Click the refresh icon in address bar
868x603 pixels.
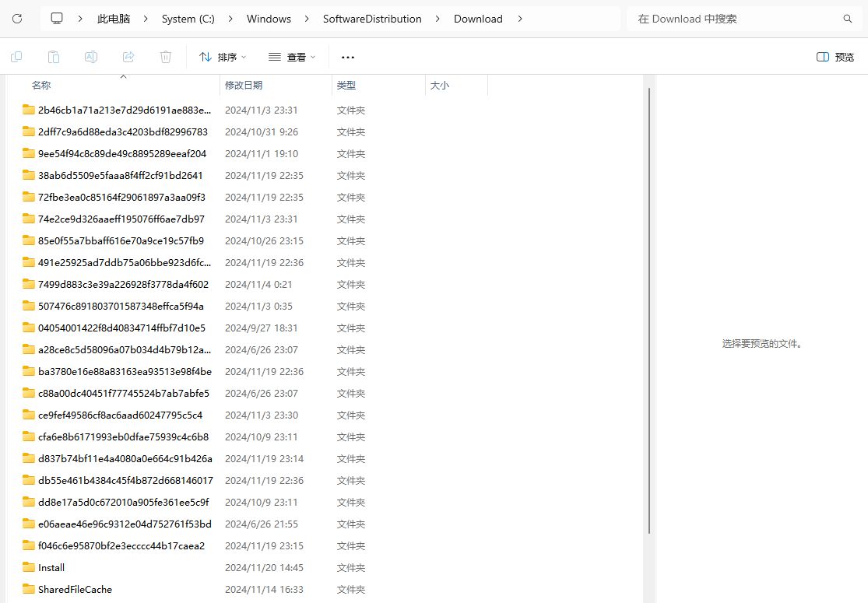(x=17, y=19)
